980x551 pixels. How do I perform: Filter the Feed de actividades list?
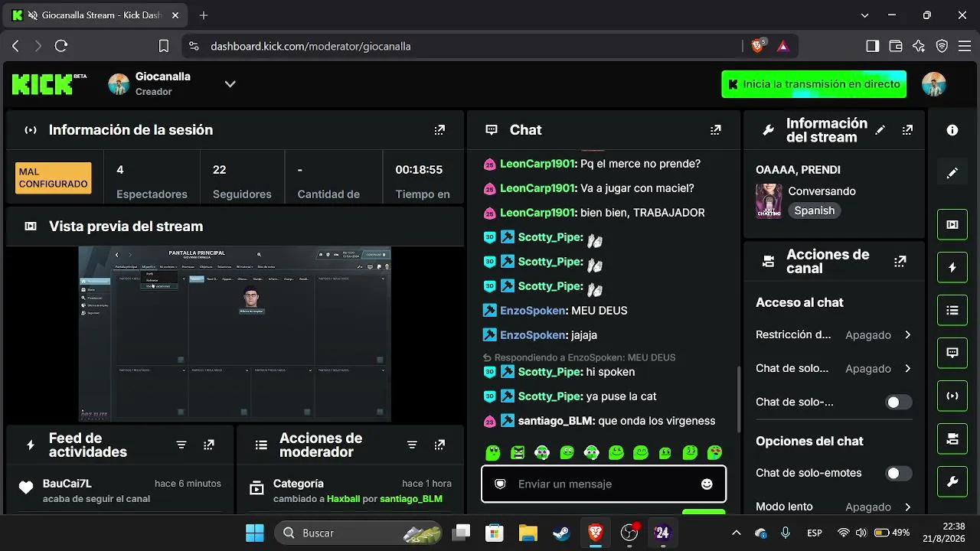point(181,445)
